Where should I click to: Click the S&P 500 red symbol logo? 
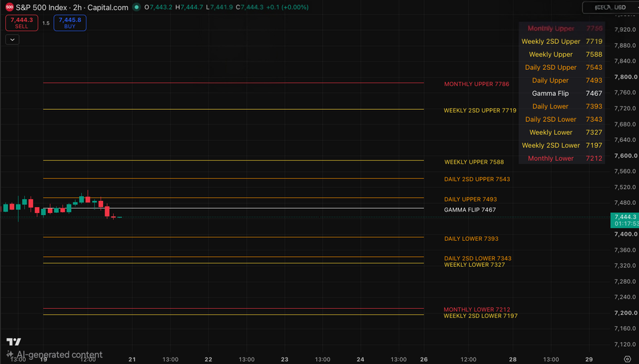tap(9, 7)
